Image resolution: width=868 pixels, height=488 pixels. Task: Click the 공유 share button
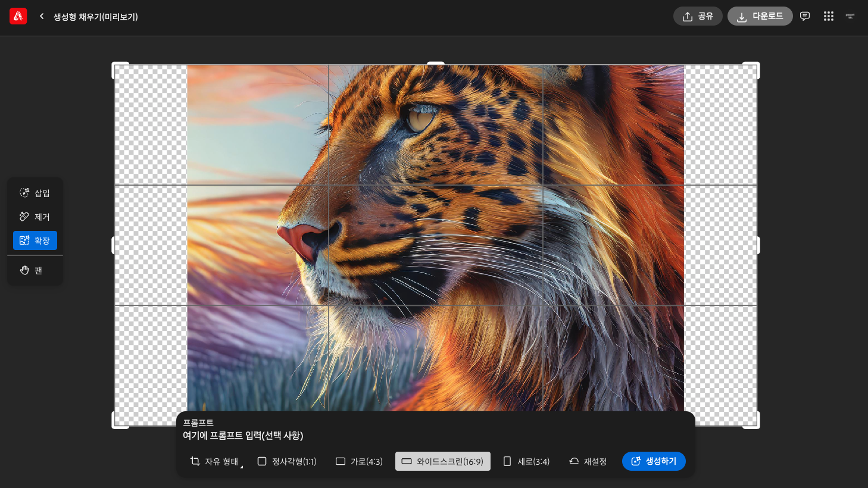(698, 16)
